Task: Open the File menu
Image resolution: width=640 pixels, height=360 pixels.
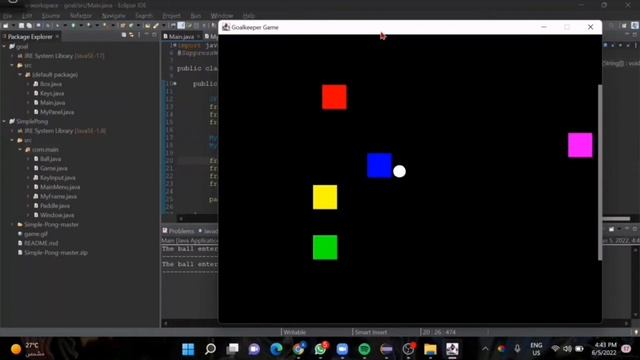Action: 7,16
